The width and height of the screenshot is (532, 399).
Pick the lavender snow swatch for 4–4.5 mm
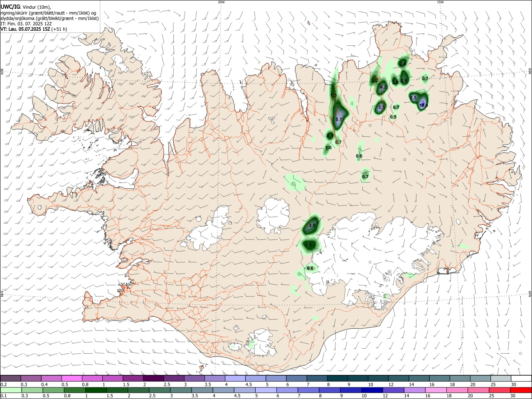tap(235, 379)
